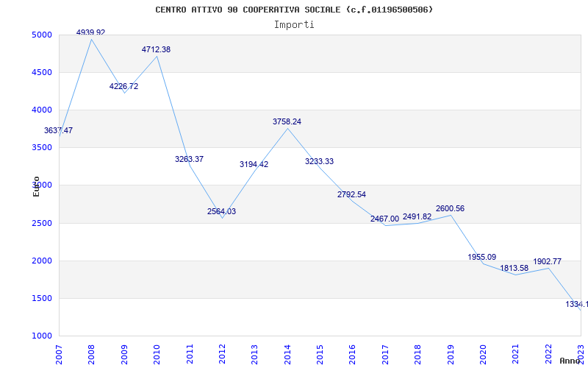Click the 2020 year axis label
Viewport: 588px width, 368px height.
point(484,353)
